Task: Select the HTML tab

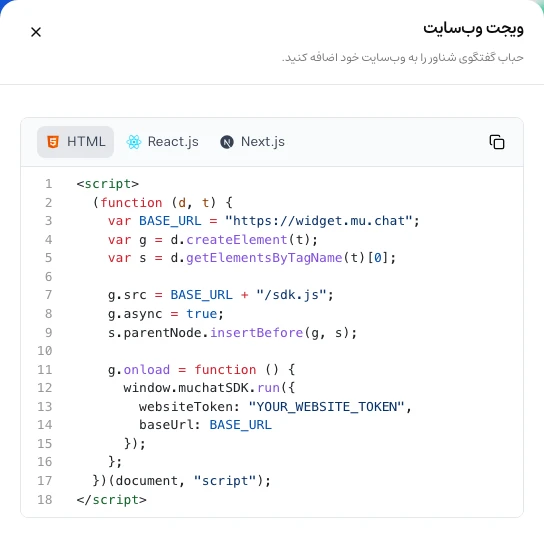Action: [x=75, y=142]
